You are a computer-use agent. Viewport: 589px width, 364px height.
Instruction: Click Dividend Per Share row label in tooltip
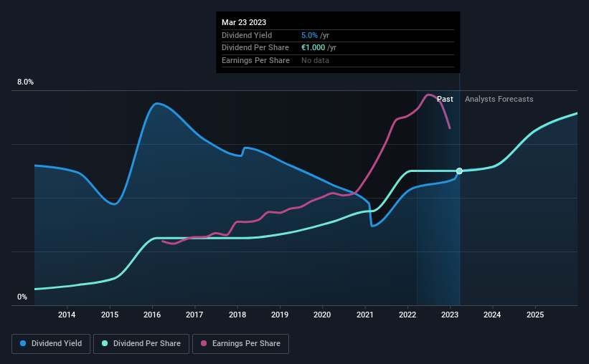pyautogui.click(x=255, y=48)
